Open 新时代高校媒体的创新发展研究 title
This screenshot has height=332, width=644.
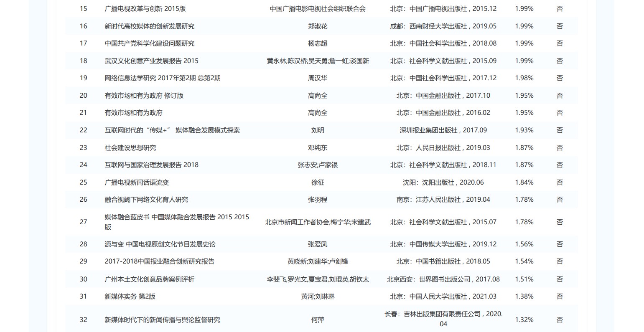[149, 26]
